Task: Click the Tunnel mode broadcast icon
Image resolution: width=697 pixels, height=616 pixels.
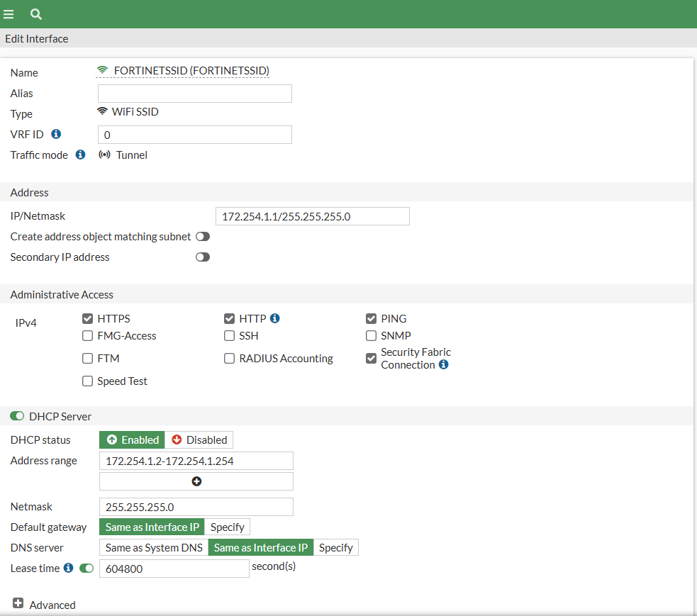Action: (x=104, y=155)
